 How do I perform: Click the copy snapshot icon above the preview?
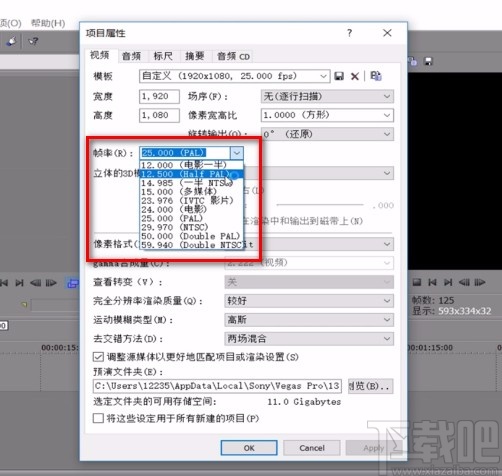[x=413, y=61]
